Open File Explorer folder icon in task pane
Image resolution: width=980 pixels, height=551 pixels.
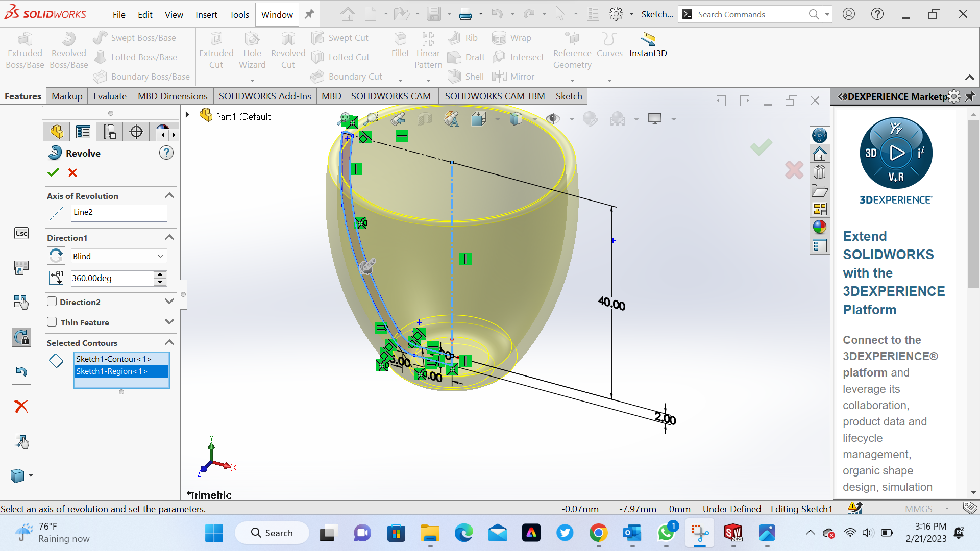click(820, 190)
